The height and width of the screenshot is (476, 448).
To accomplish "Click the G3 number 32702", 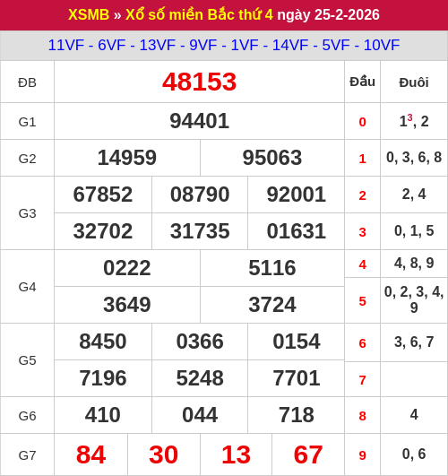I will [103, 231].
